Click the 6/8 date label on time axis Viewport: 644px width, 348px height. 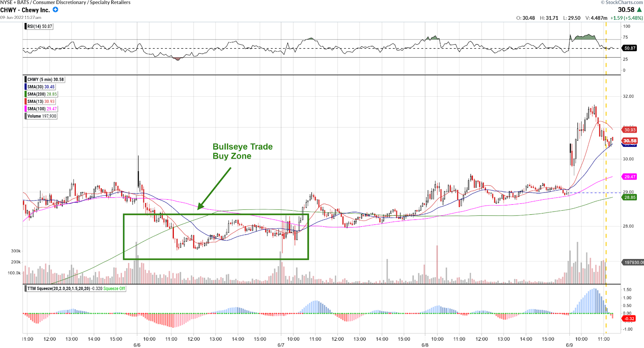[x=425, y=345]
